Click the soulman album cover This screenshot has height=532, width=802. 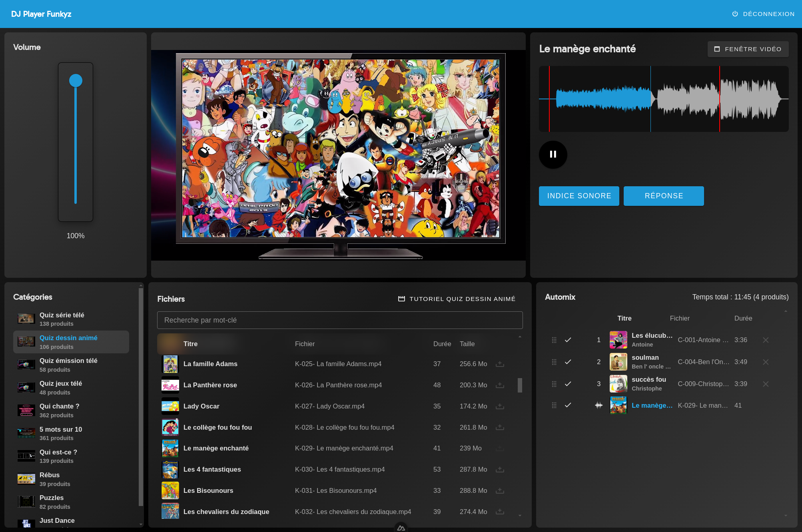[x=618, y=362]
